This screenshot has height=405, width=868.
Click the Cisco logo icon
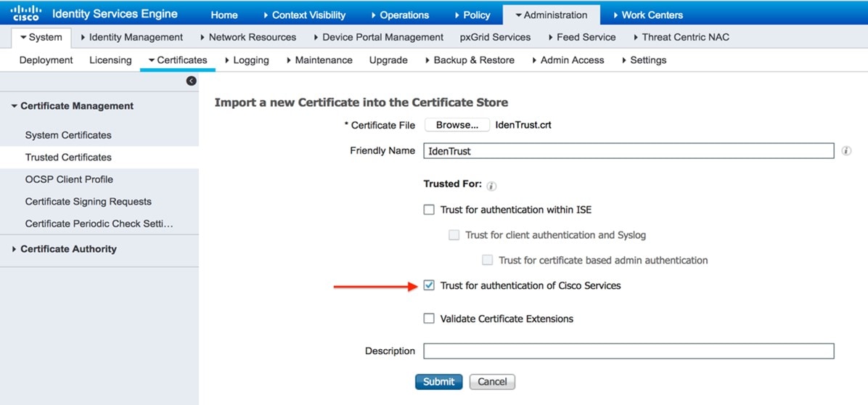25,13
